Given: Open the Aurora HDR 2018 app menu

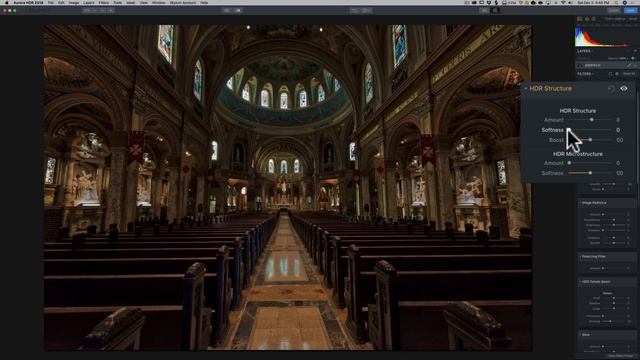Looking at the screenshot, I should click(28, 2).
